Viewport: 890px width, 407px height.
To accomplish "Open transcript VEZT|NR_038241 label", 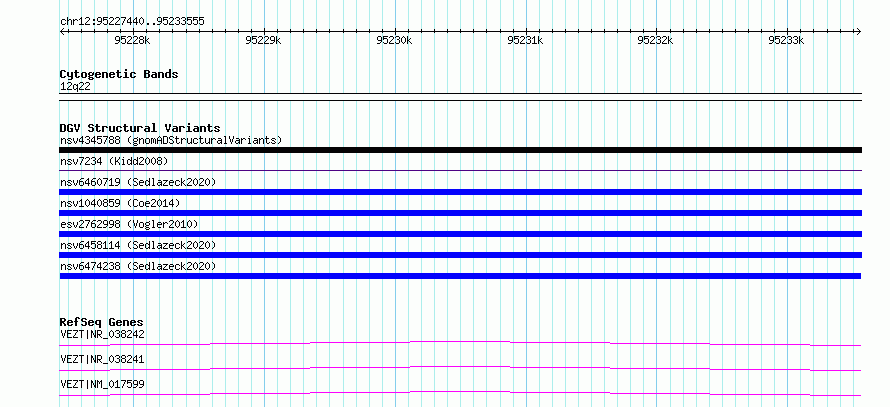I will [102, 359].
